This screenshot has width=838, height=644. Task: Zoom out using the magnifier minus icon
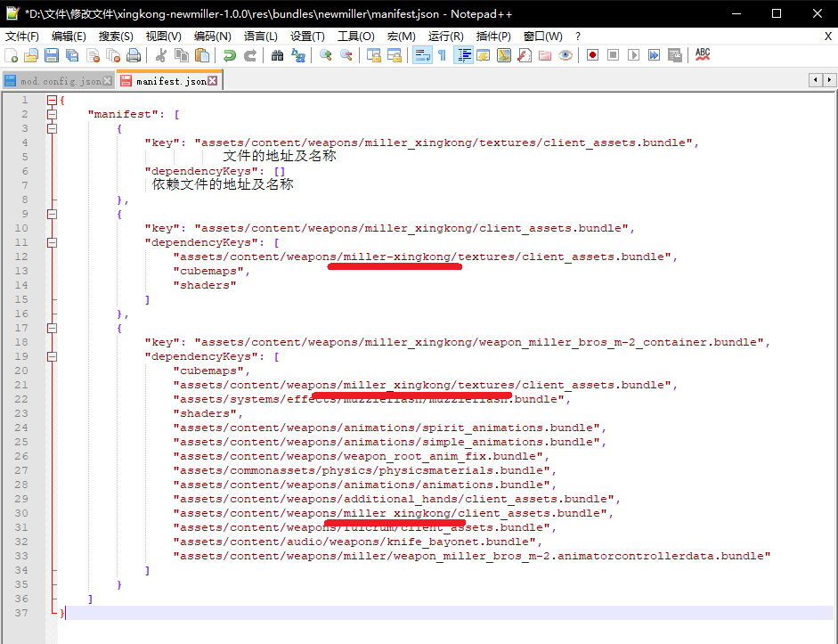pos(346,55)
